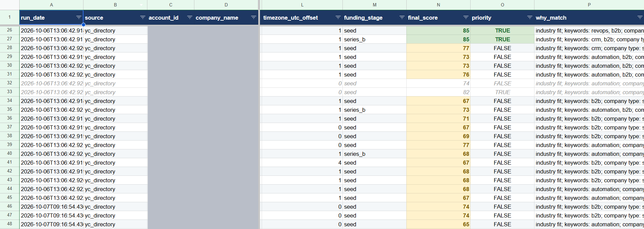Select row 48 header number
644x229 pixels.
[9, 224]
